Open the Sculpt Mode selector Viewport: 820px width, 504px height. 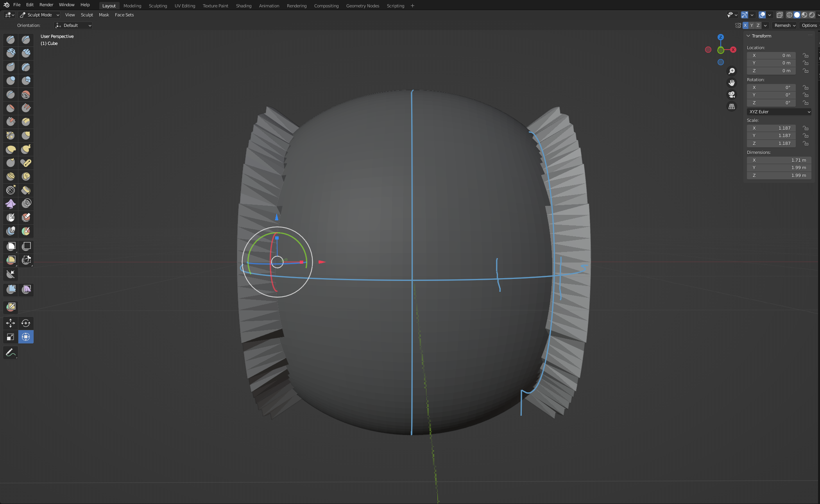[x=39, y=15]
